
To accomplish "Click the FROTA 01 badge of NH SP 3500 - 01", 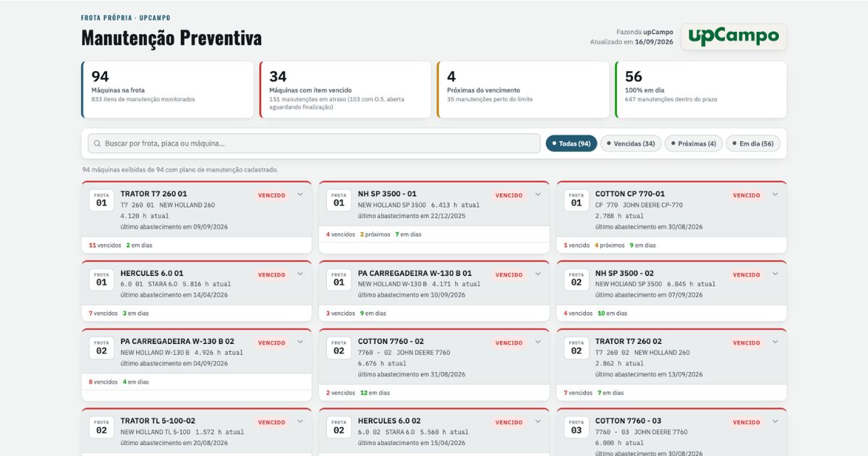I will coord(339,200).
